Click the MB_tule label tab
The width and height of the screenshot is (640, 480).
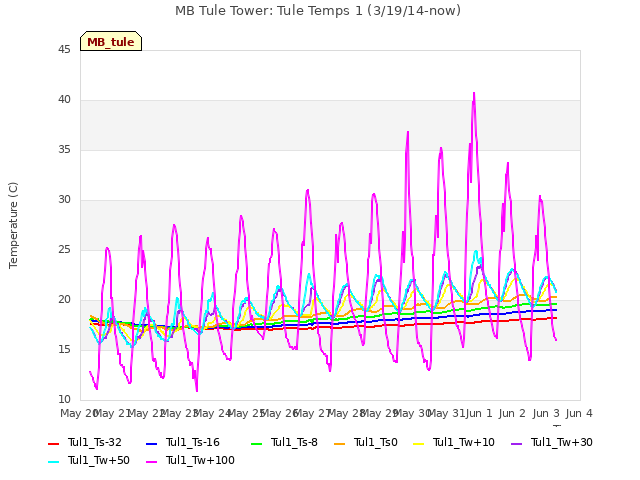pyautogui.click(x=111, y=41)
